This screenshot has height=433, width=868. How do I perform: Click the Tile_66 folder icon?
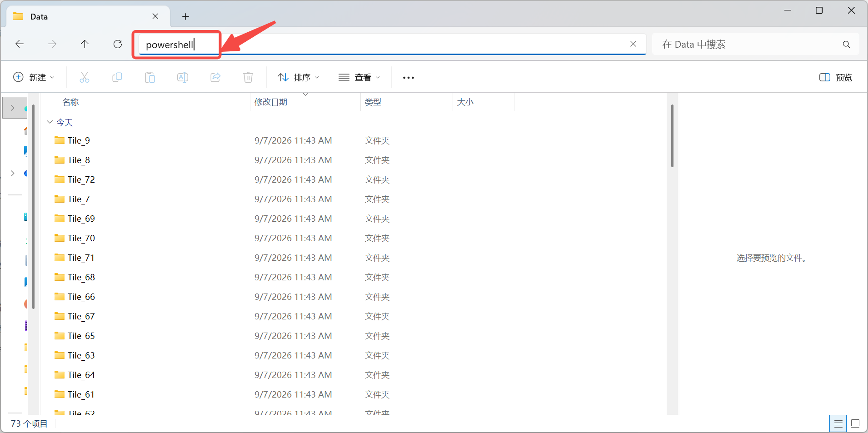[60, 296]
